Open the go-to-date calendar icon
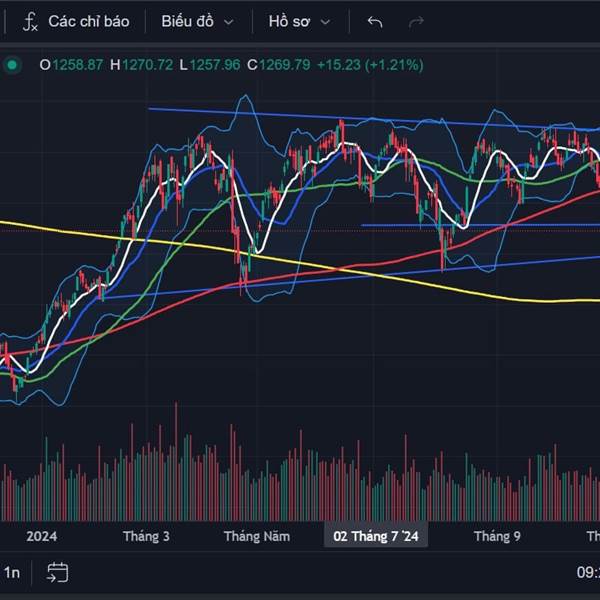 (57, 572)
